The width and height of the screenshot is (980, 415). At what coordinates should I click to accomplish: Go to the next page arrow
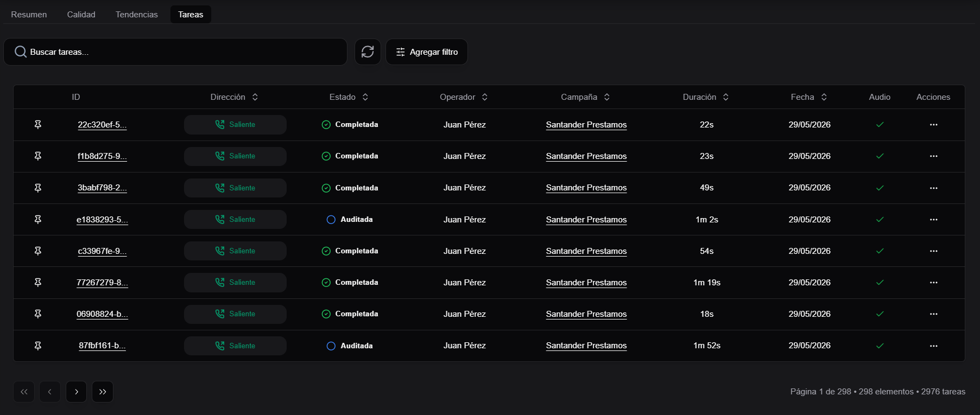coord(77,392)
